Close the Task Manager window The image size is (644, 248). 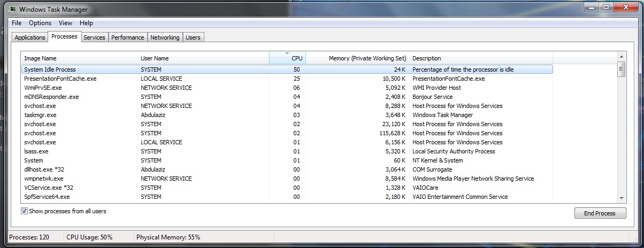[x=625, y=7]
